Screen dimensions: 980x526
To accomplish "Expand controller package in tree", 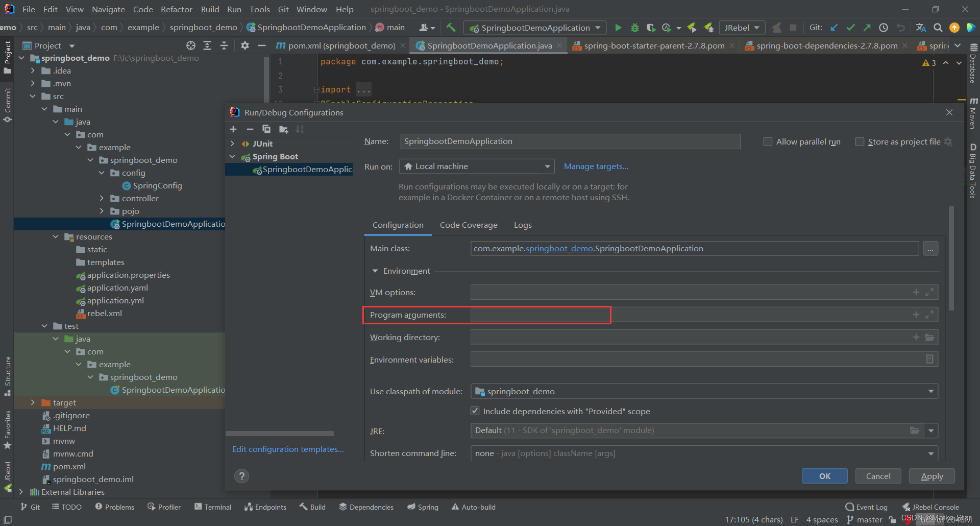I will [102, 198].
